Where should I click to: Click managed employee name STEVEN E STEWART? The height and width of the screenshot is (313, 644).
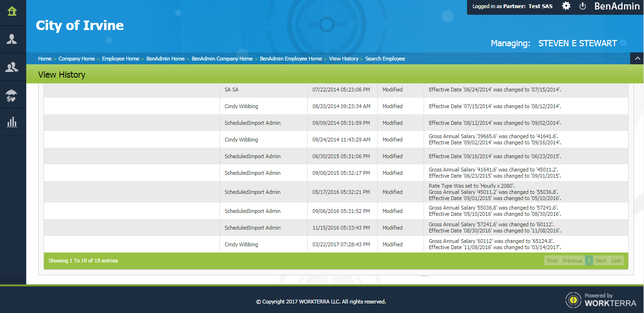578,43
